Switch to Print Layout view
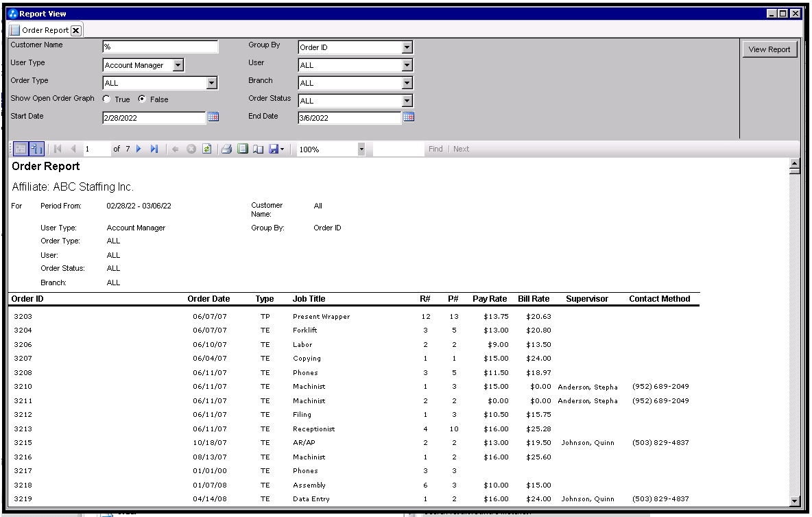 point(242,149)
